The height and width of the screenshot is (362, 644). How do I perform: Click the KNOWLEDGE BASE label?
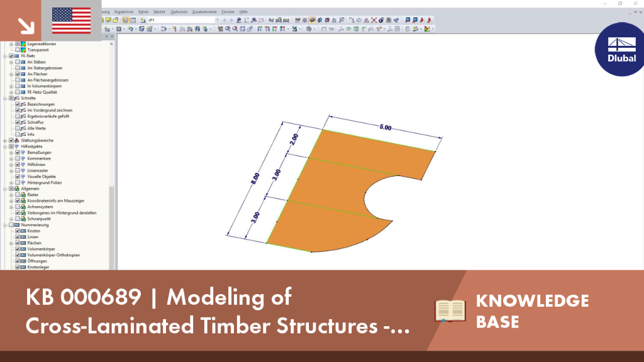pyautogui.click(x=532, y=311)
